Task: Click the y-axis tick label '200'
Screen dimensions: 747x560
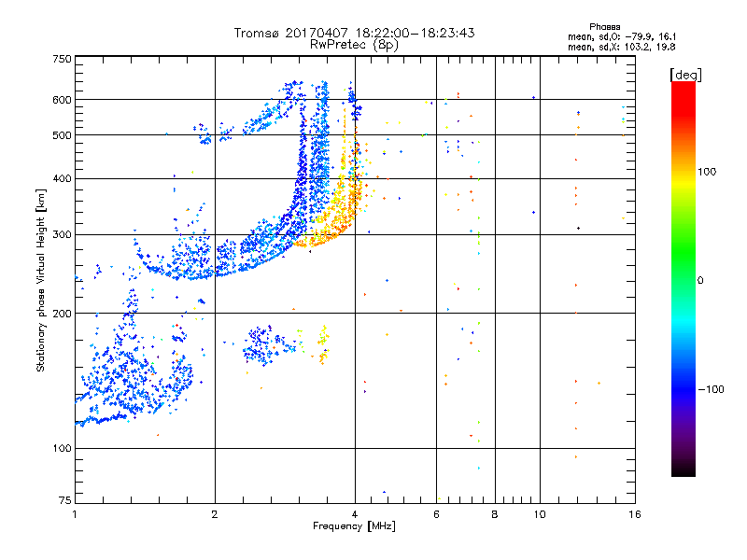Action: click(62, 314)
